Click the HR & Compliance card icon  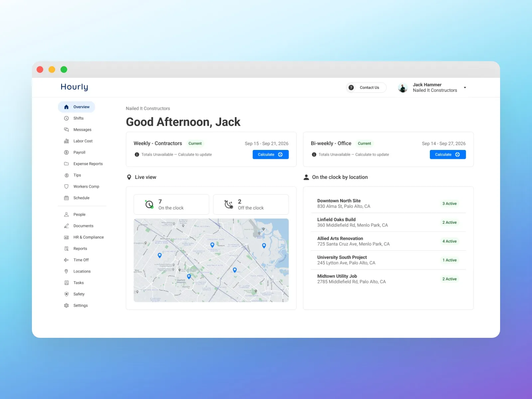tap(66, 237)
